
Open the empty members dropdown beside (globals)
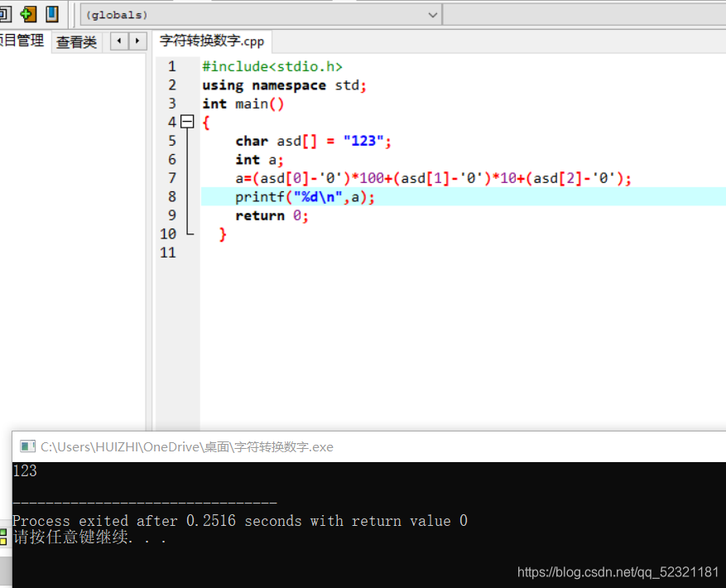pos(584,15)
